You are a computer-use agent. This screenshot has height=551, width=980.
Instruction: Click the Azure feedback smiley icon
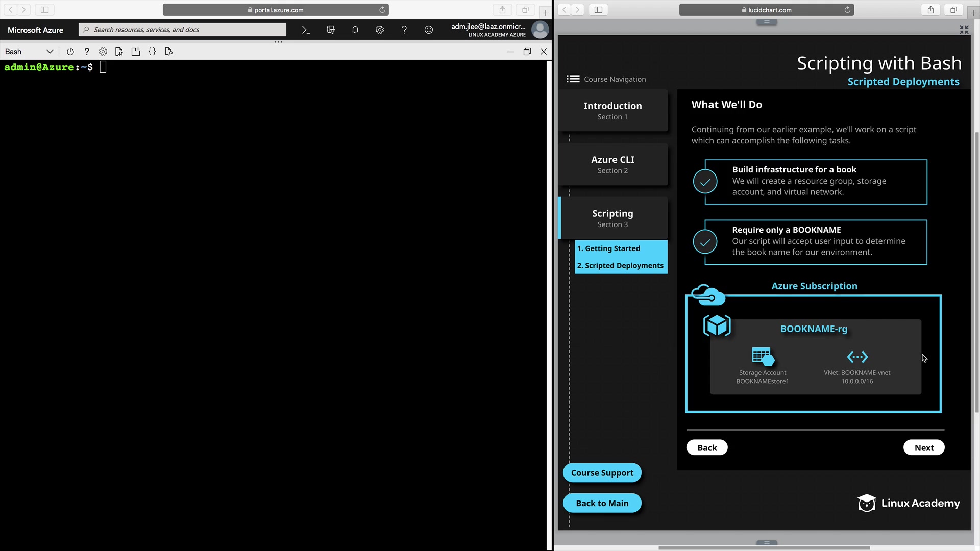(x=429, y=30)
